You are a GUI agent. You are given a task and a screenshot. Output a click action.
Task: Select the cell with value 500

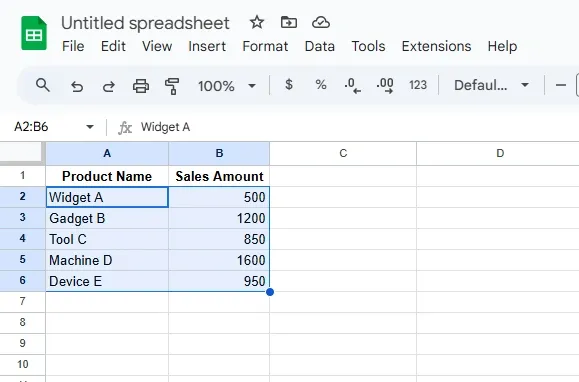(219, 197)
